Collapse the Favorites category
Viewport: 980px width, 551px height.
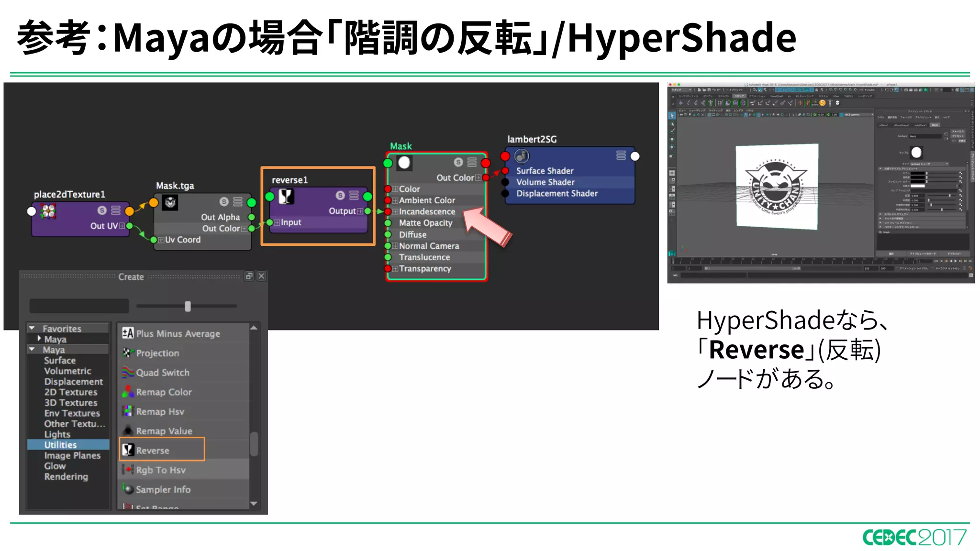click(32, 328)
